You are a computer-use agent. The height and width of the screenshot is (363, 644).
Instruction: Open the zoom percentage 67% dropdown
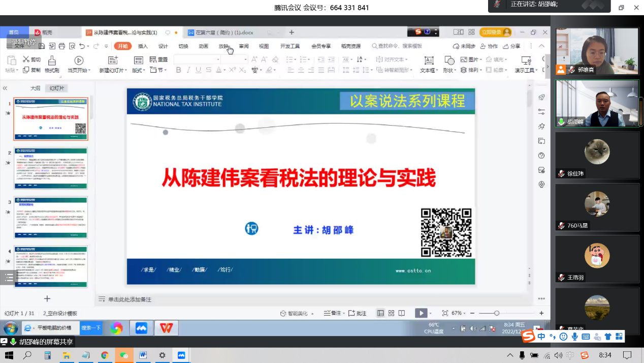459,313
